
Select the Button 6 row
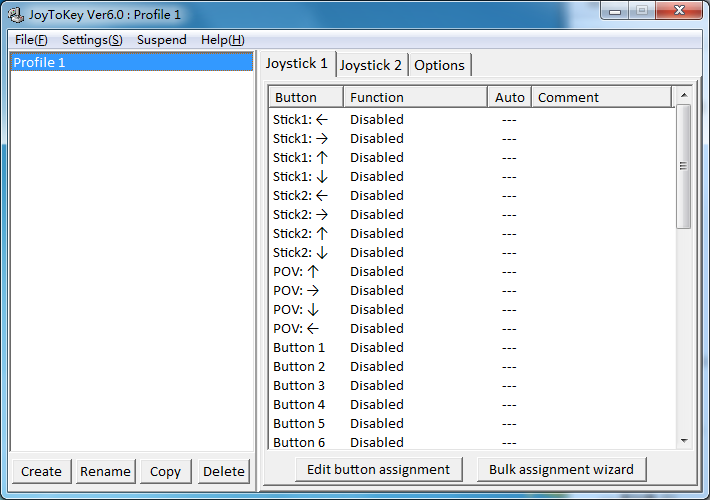tap(471, 442)
